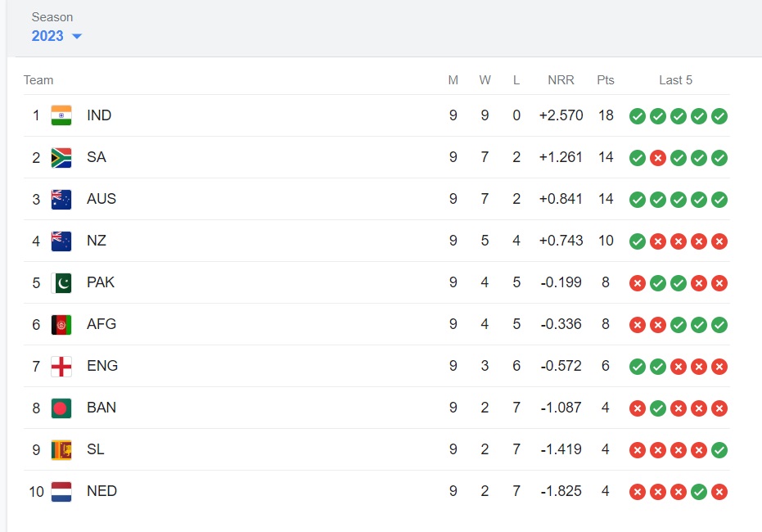762x532 pixels.
Task: Click NZ's green win icon in Last 5
Action: pos(638,241)
